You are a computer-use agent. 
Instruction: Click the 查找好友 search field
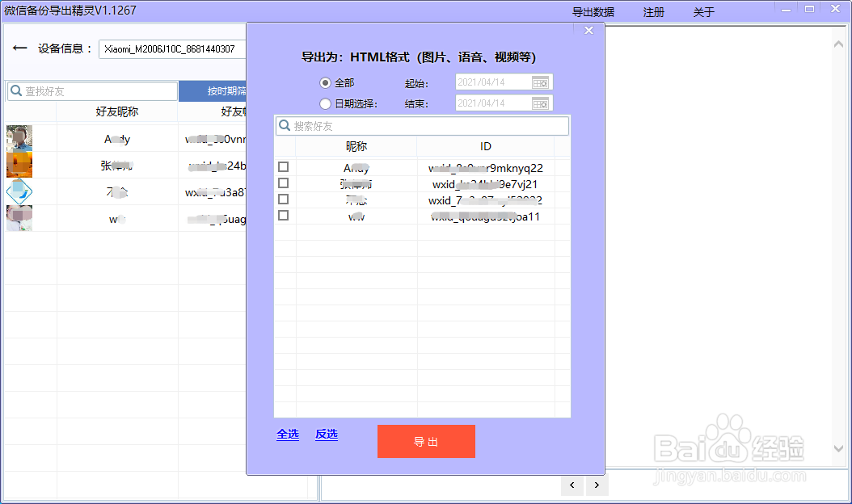(92, 90)
